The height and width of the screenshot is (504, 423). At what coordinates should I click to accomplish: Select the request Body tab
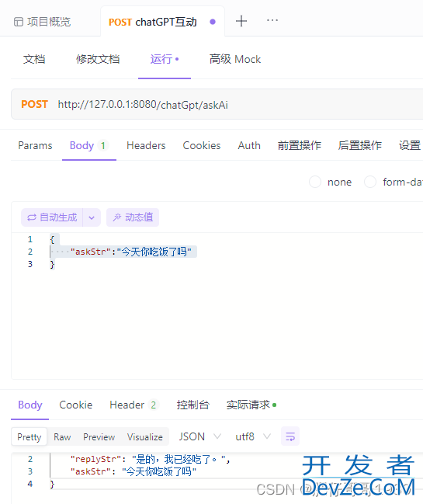89,145
